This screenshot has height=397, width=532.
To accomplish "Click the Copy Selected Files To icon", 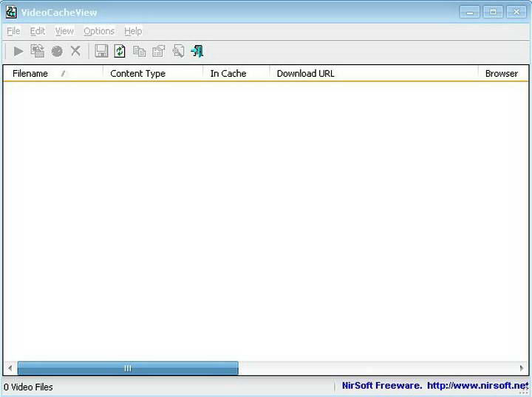I will 38,52.
